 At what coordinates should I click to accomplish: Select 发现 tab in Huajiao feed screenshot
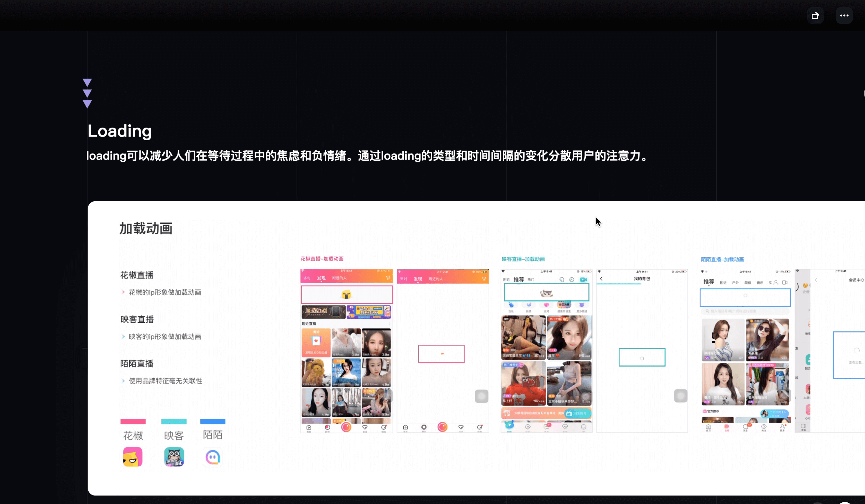[321, 278]
